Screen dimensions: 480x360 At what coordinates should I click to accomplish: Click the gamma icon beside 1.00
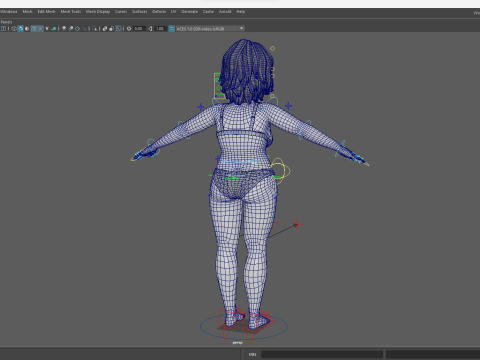tap(150, 29)
